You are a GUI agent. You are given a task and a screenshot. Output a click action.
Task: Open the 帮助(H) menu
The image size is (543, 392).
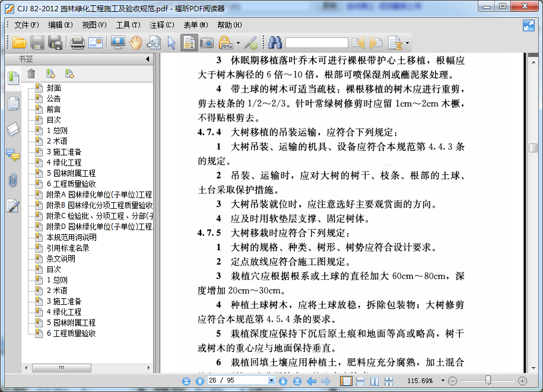coord(230,25)
